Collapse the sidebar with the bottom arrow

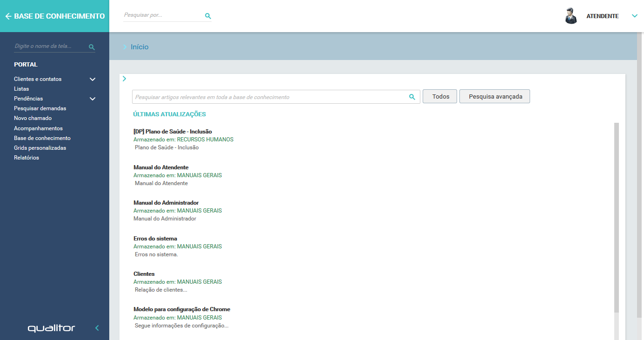pos(97,328)
